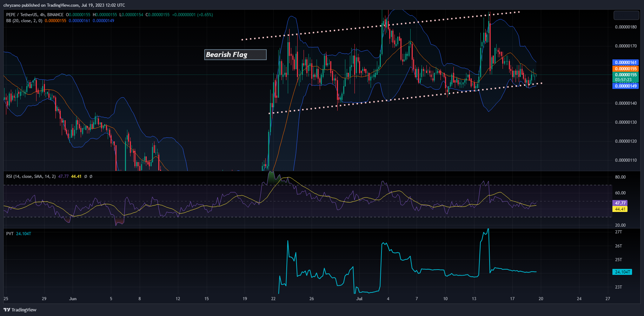The height and width of the screenshot is (316, 644).
Task: Click the 60.00 level on the RSI axis
Action: (x=620, y=193)
